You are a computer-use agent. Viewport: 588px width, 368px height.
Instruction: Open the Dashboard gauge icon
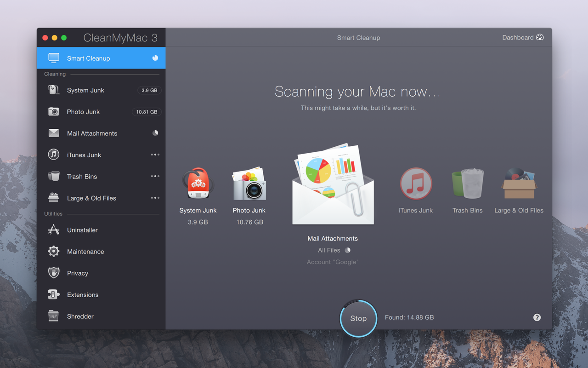[540, 38]
